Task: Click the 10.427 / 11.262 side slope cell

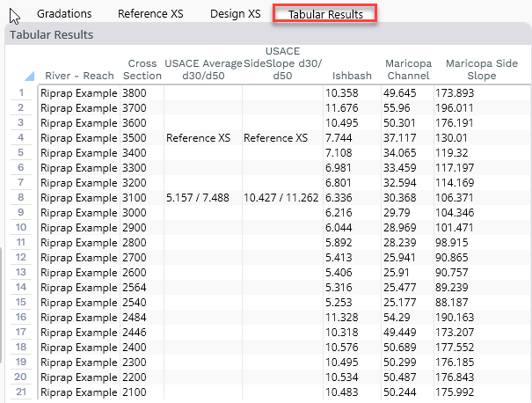Action: [281, 198]
